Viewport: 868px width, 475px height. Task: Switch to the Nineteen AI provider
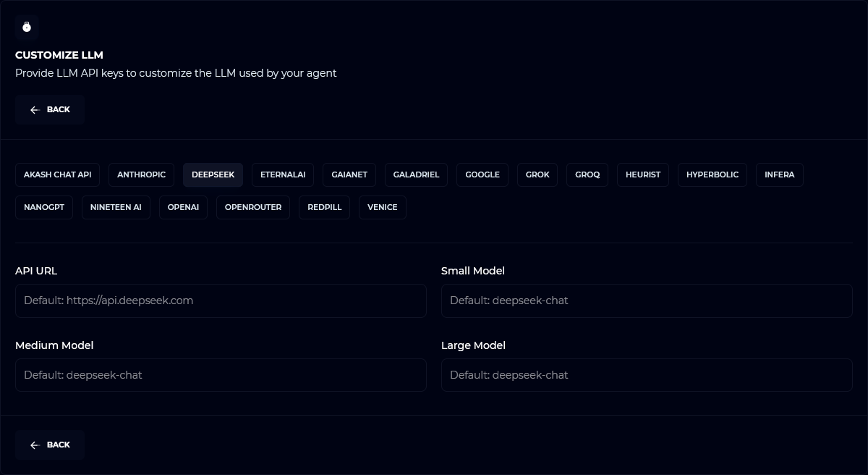click(116, 207)
